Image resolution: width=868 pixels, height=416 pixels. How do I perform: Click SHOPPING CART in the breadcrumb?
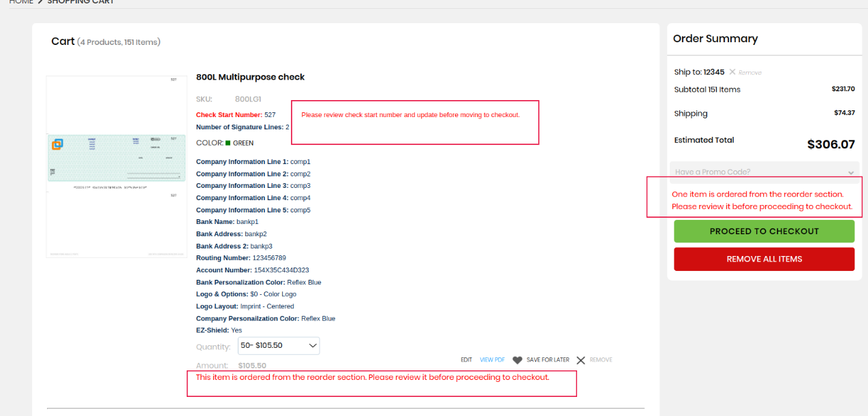click(80, 2)
